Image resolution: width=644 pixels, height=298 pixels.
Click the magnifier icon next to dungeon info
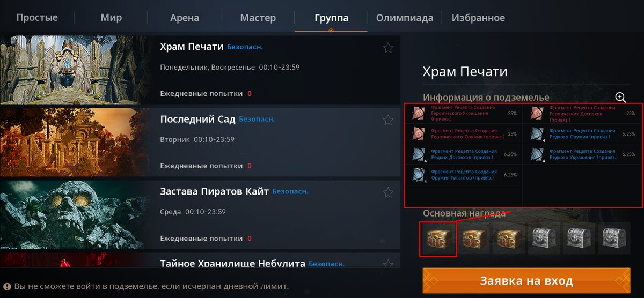tap(620, 97)
